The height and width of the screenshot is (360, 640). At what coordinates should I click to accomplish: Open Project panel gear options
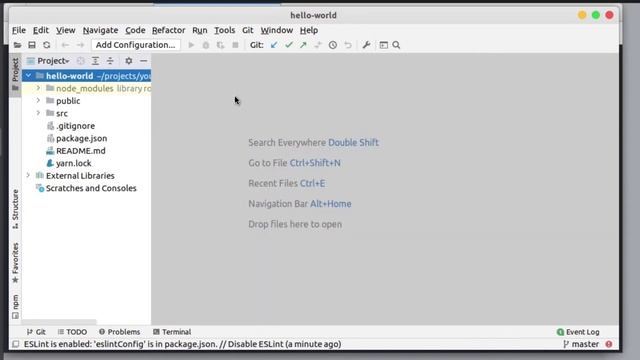click(x=129, y=61)
